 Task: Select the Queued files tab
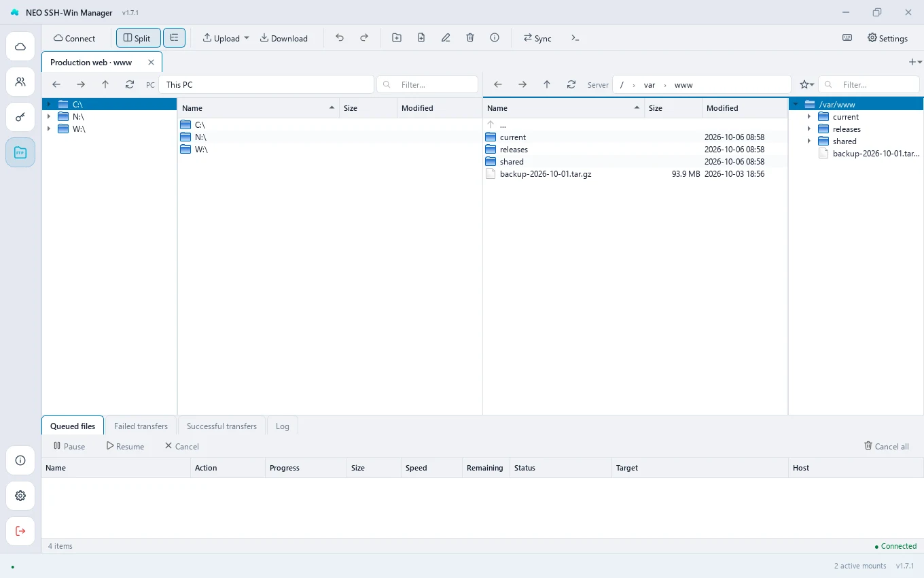73,426
